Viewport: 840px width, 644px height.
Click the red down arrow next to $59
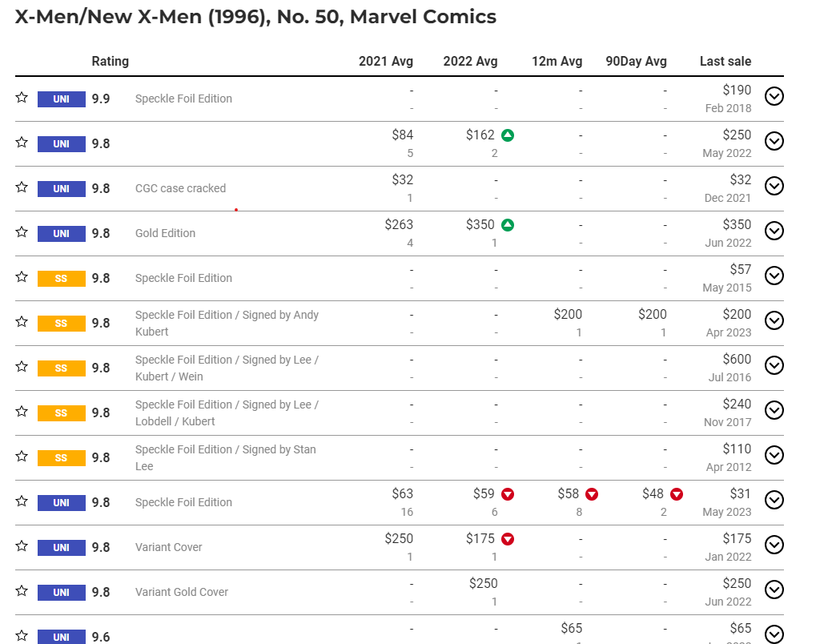pyautogui.click(x=507, y=494)
